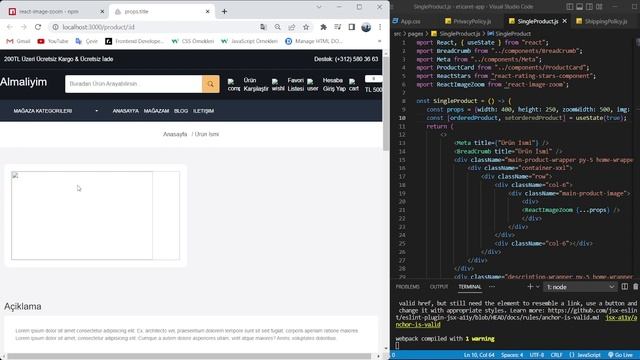Open the CSS Örnekleri bookmark

click(x=193, y=41)
